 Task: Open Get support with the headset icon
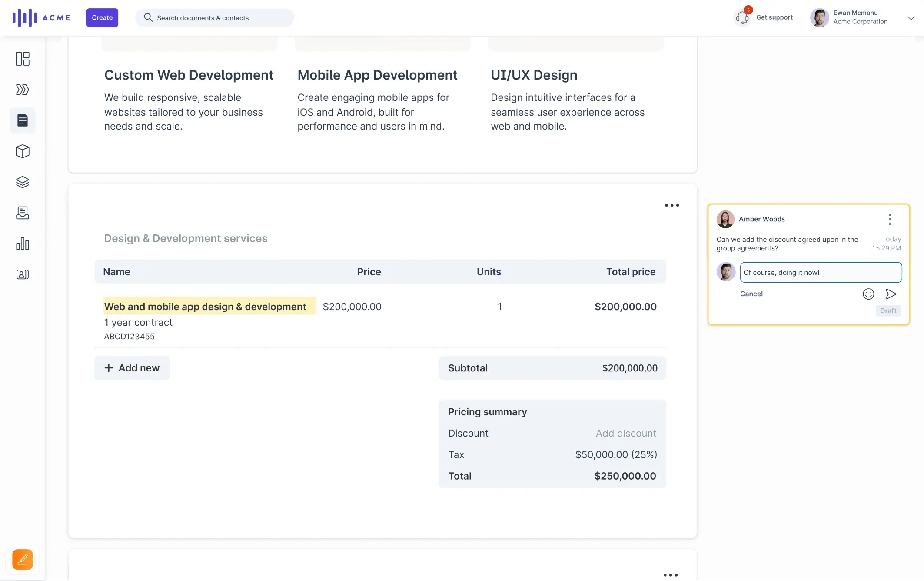[741, 17]
